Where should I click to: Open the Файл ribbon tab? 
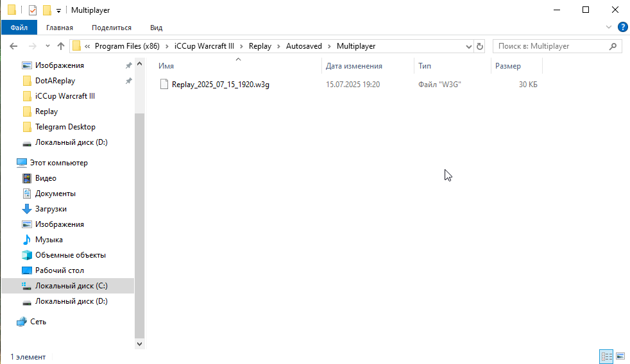19,28
